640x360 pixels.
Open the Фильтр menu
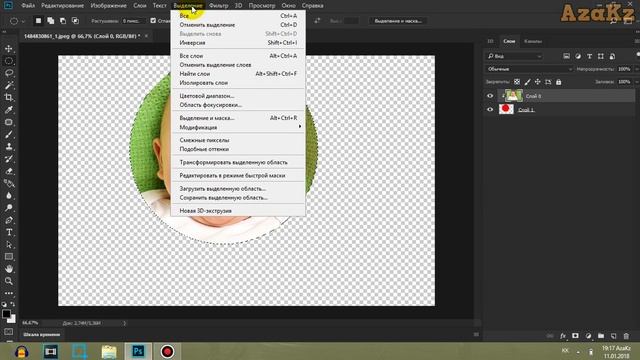point(218,6)
